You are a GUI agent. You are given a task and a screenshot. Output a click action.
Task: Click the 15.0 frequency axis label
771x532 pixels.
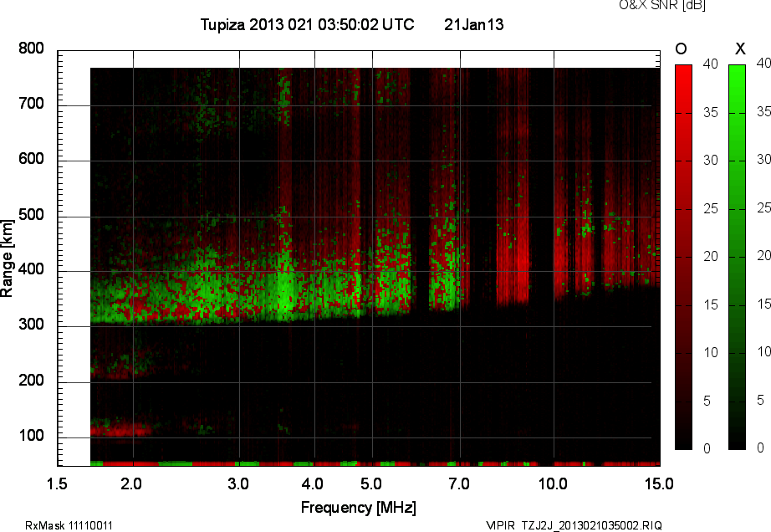pyautogui.click(x=660, y=484)
